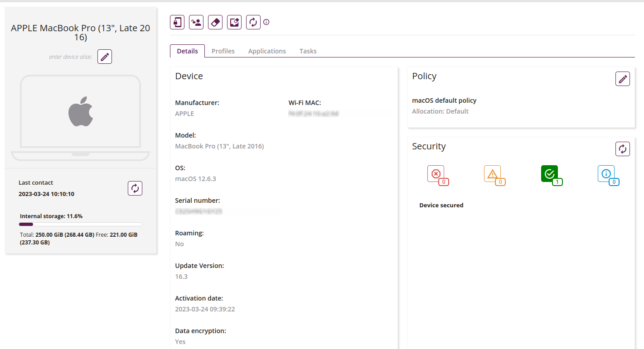Screen dimensions: 644x349
Task: Click the toolbar sync arrows icon
Action: (x=253, y=22)
